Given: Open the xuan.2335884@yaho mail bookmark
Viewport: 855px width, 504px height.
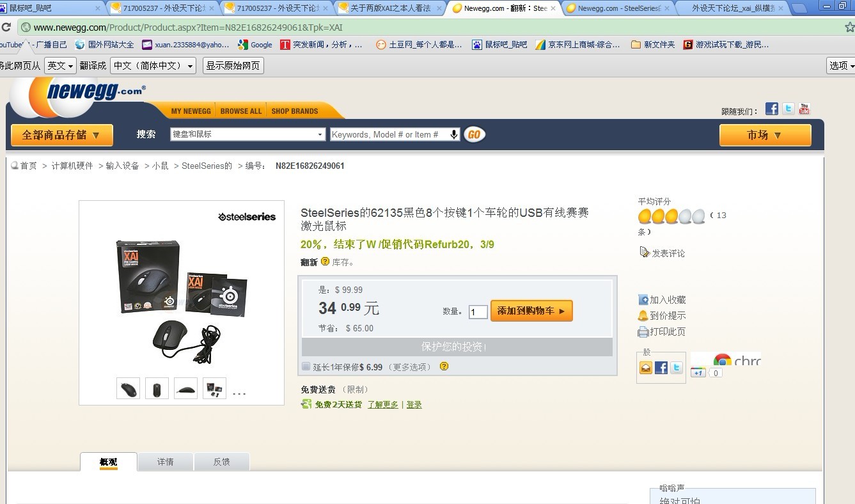Looking at the screenshot, I should click(x=185, y=45).
